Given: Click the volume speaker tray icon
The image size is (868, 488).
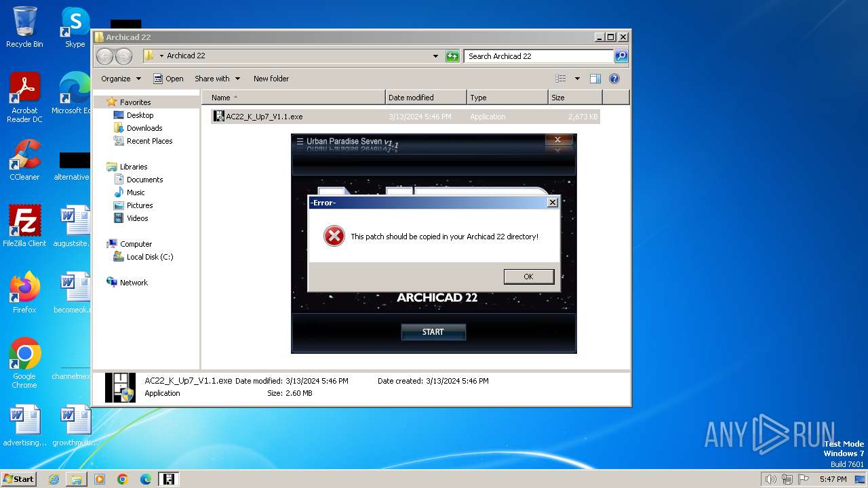Looking at the screenshot, I should click(770, 479).
